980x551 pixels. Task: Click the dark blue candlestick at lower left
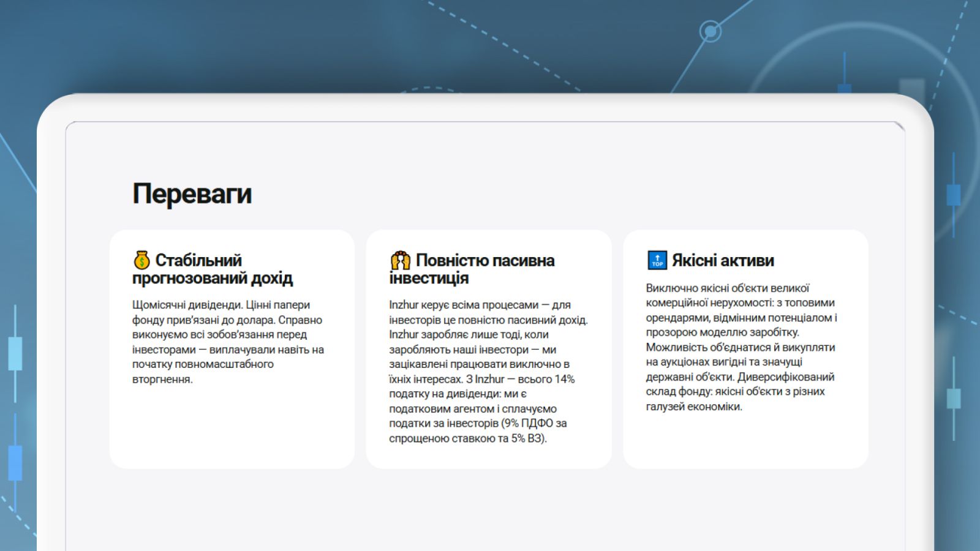[x=15, y=462]
